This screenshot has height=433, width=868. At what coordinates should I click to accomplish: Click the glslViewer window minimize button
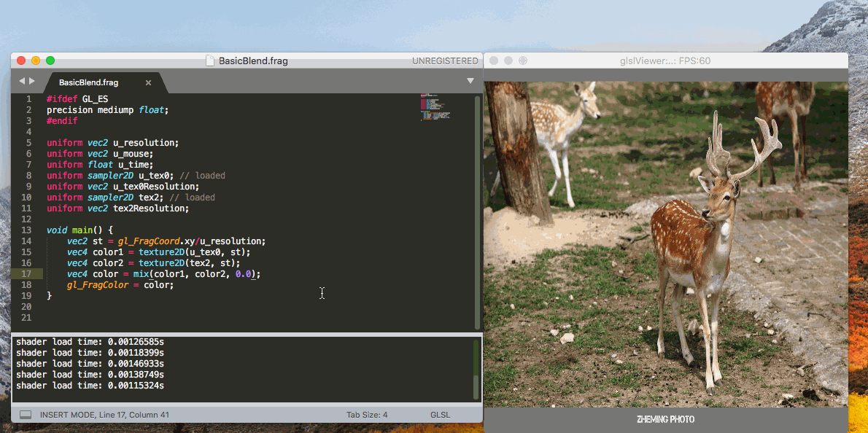pos(508,61)
